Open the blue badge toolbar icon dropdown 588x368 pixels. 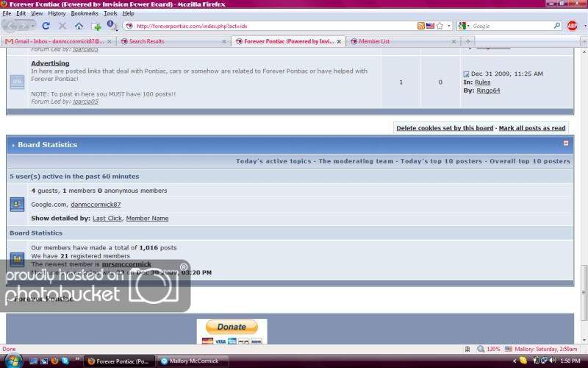(112, 26)
